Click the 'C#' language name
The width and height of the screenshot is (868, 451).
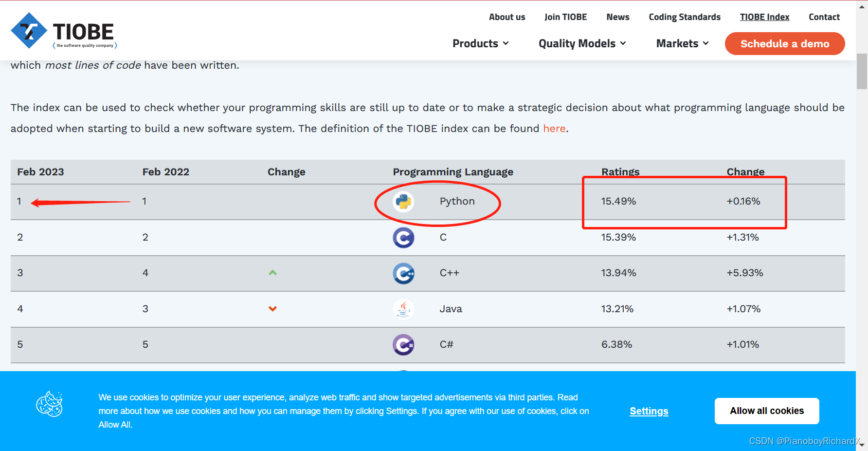[447, 344]
